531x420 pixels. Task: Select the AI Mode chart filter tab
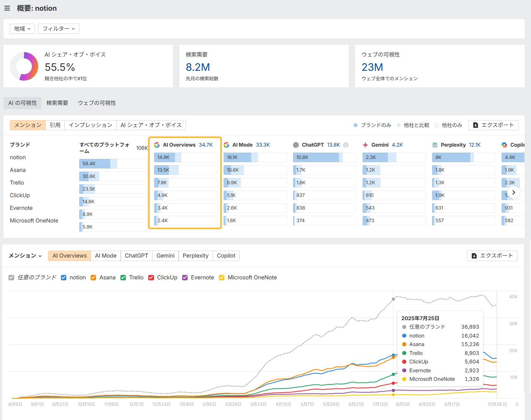pyautogui.click(x=106, y=256)
